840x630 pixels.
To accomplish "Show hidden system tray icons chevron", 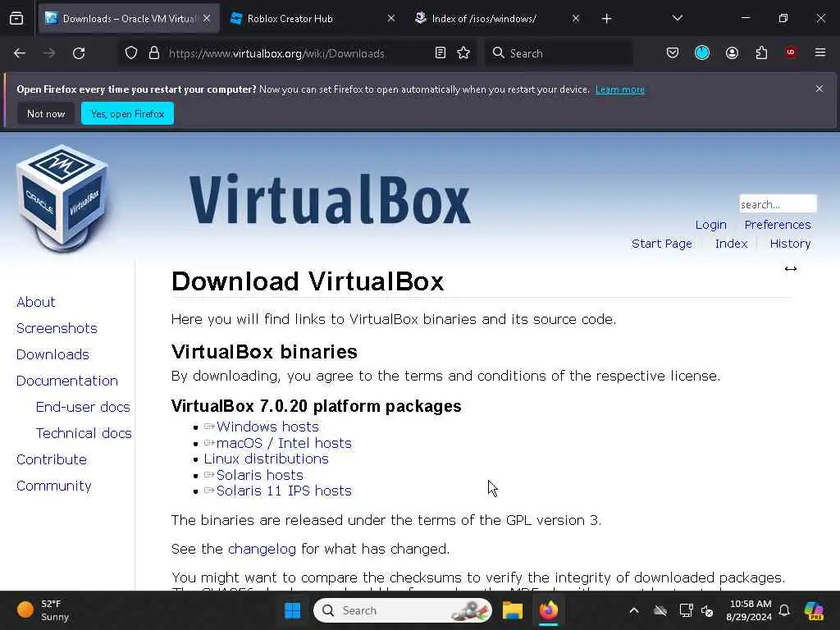I will [634, 610].
